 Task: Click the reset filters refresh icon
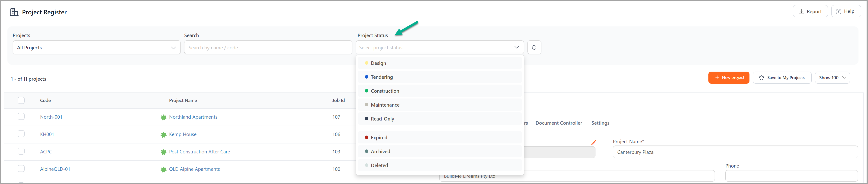tap(534, 48)
